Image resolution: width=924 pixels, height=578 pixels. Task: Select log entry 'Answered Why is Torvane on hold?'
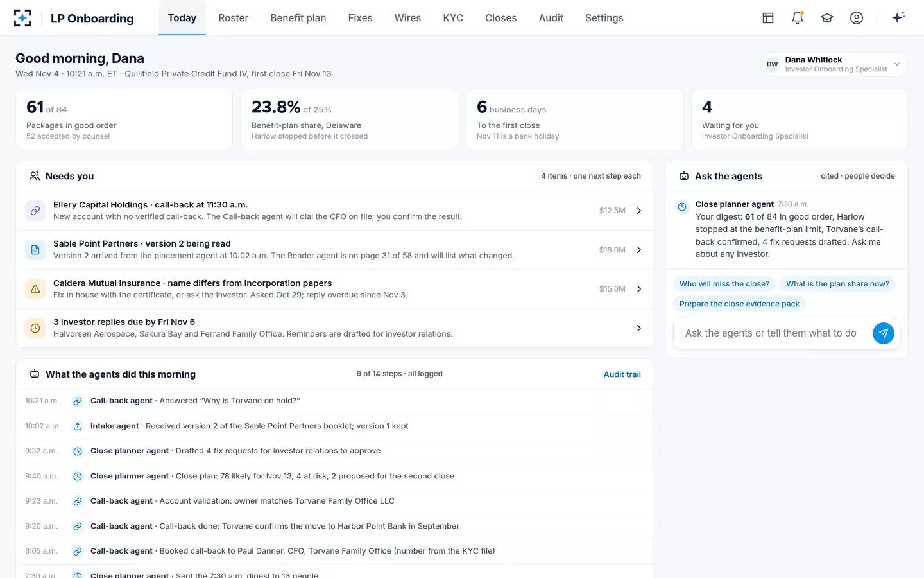pos(335,401)
